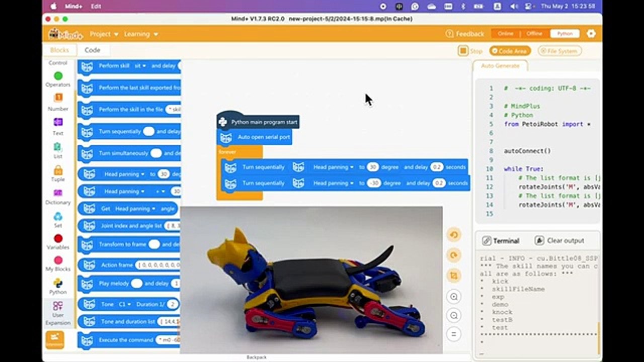Zoom out the block workspace
The image size is (644, 362).
pyautogui.click(x=454, y=315)
